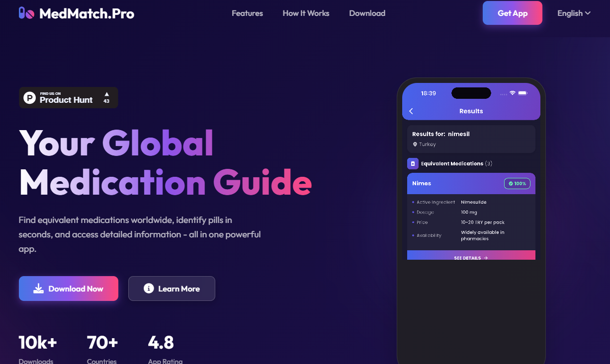Click the download tray icon in Download Now
Screen dimensions: 610x364
click(x=39, y=289)
